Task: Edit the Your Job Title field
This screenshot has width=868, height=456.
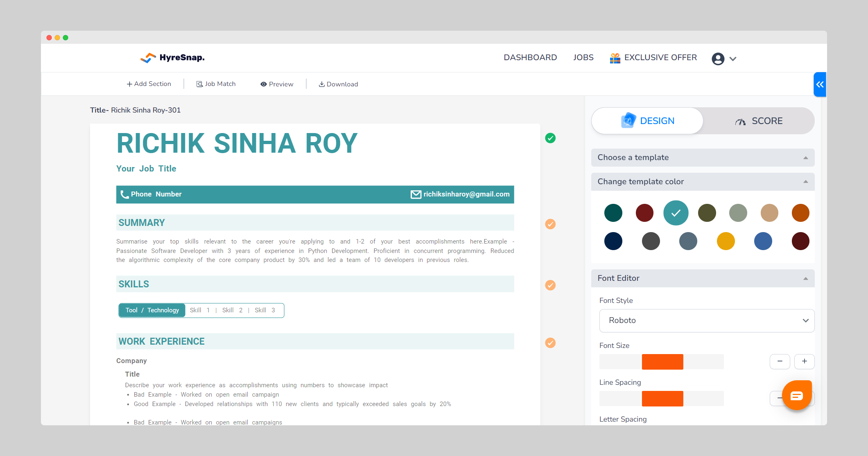Action: coord(146,169)
